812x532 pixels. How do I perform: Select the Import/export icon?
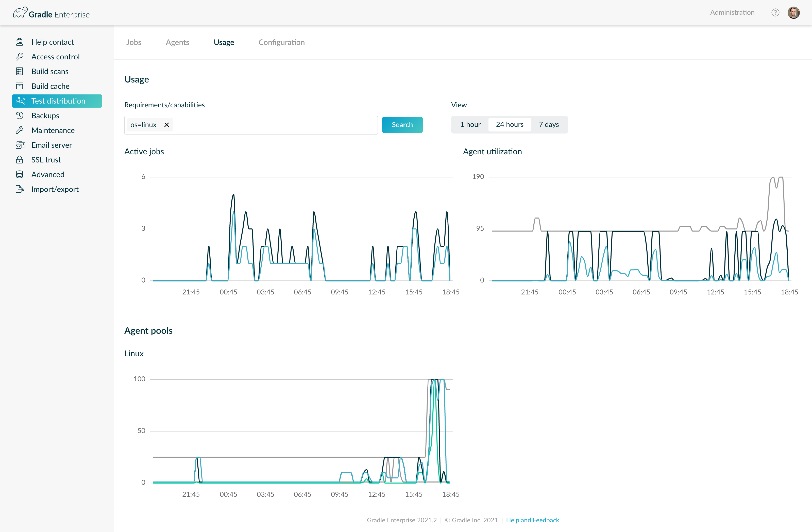coord(20,189)
